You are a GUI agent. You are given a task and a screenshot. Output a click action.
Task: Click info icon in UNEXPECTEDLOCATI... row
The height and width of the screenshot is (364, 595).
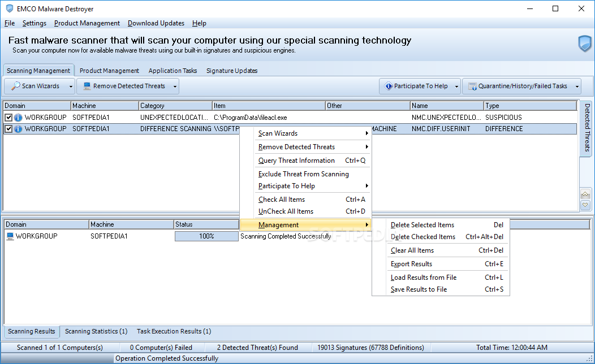(x=18, y=118)
